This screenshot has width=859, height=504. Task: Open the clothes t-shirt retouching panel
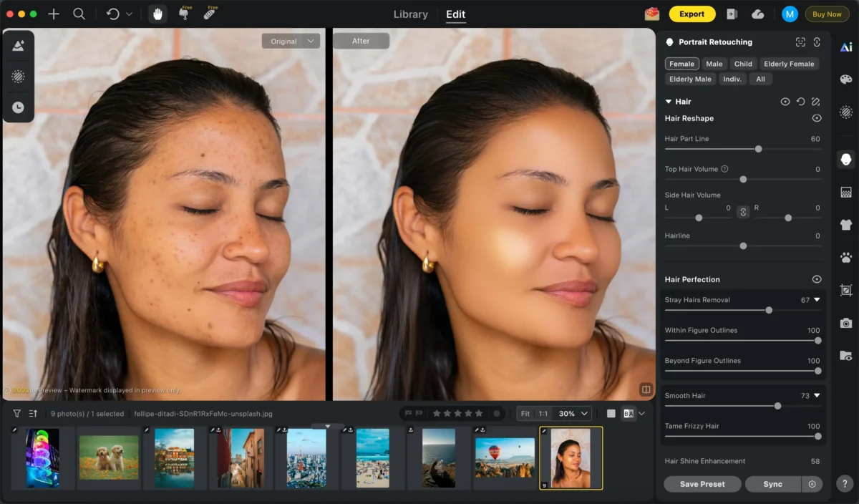pos(845,225)
